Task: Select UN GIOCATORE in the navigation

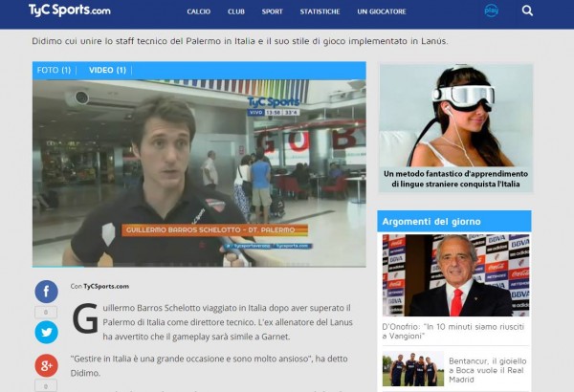Action: click(382, 11)
